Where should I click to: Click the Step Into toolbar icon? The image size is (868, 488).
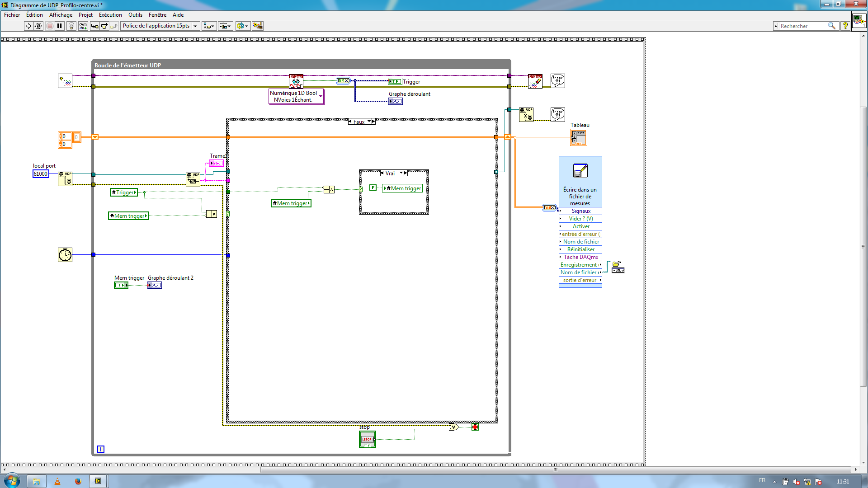tap(94, 26)
